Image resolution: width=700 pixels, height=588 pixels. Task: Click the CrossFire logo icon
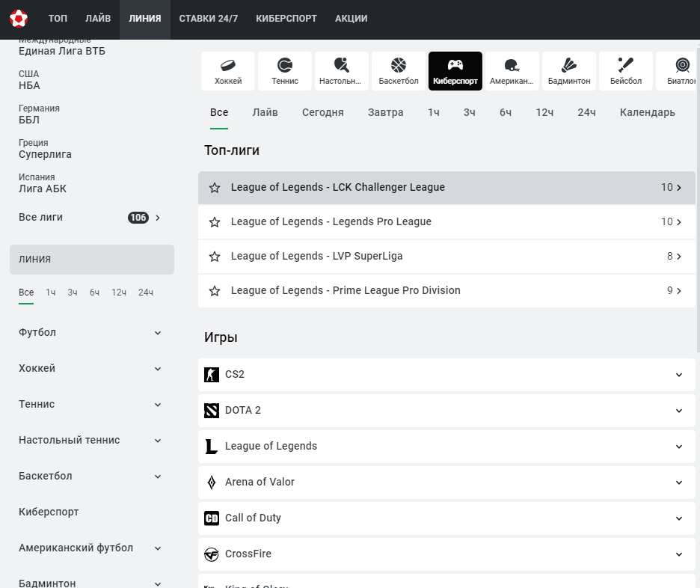pyautogui.click(x=212, y=554)
